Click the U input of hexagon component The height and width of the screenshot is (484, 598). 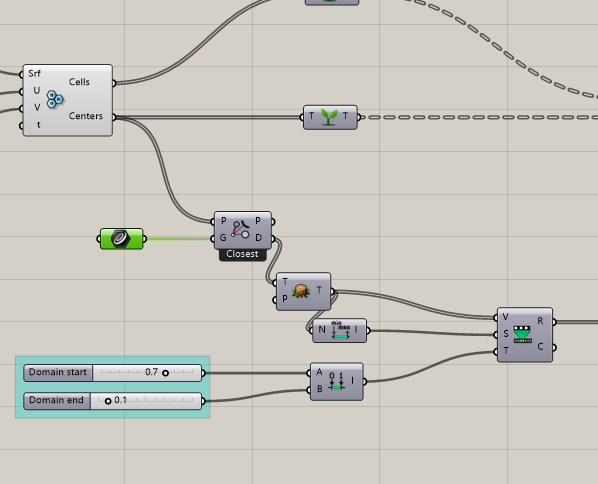click(37, 91)
